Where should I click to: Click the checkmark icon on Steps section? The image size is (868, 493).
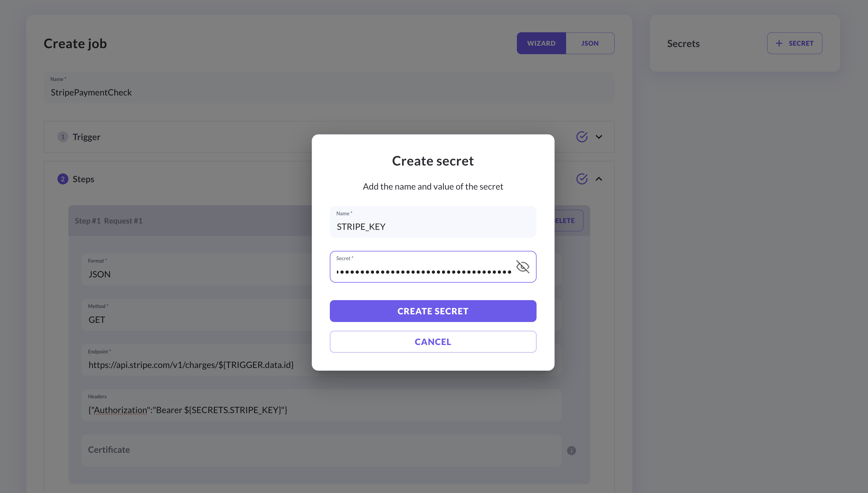[582, 179]
